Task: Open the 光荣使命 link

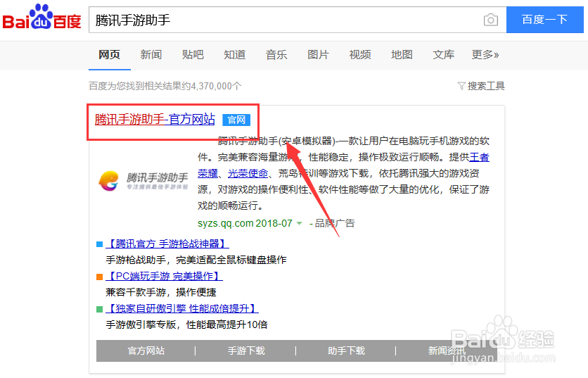Action: pyautogui.click(x=248, y=173)
